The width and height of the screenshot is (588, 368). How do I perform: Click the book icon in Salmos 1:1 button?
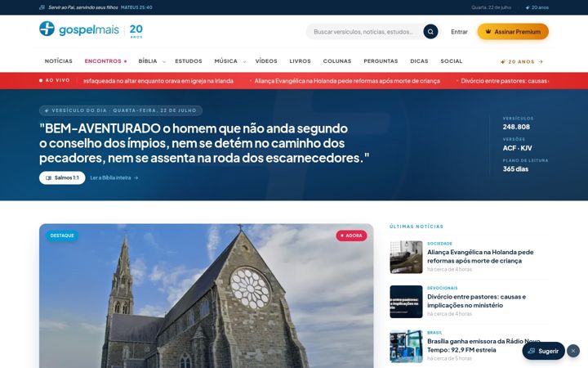48,178
